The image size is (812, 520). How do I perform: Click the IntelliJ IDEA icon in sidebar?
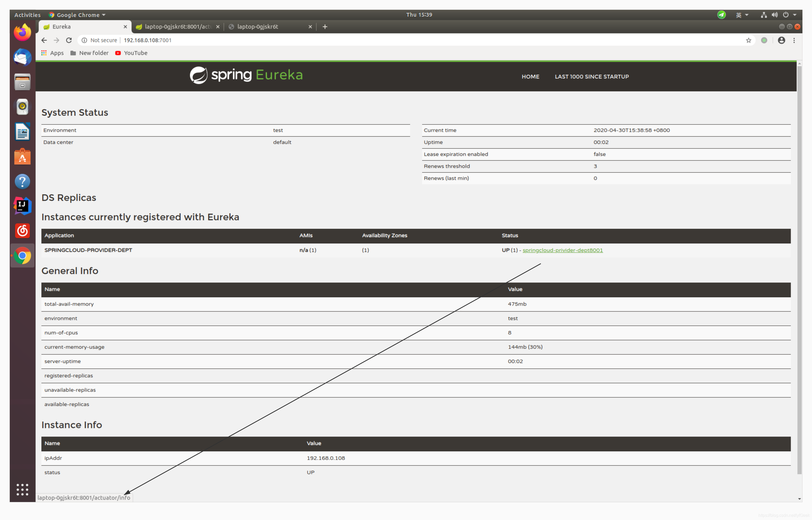(22, 205)
